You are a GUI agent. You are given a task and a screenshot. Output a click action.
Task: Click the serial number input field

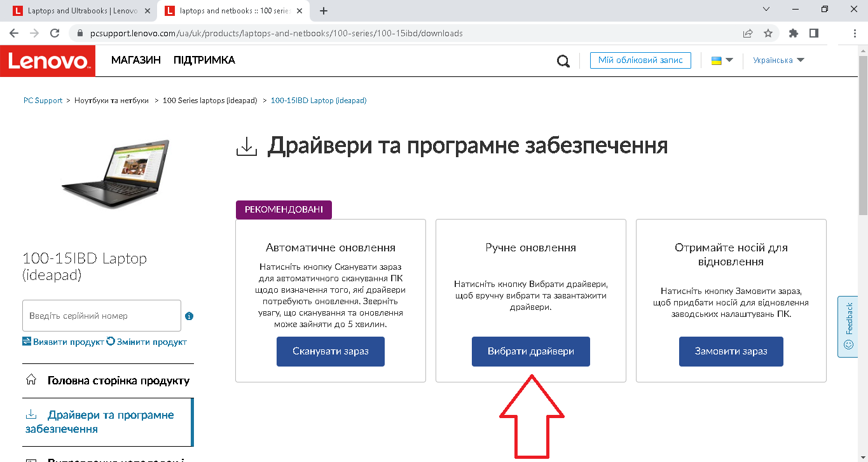tap(102, 316)
